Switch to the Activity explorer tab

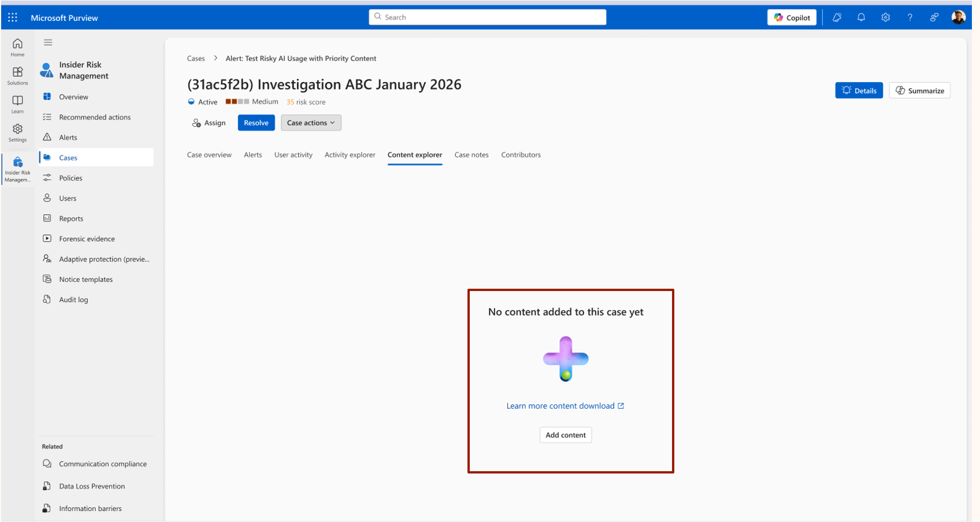(x=350, y=155)
